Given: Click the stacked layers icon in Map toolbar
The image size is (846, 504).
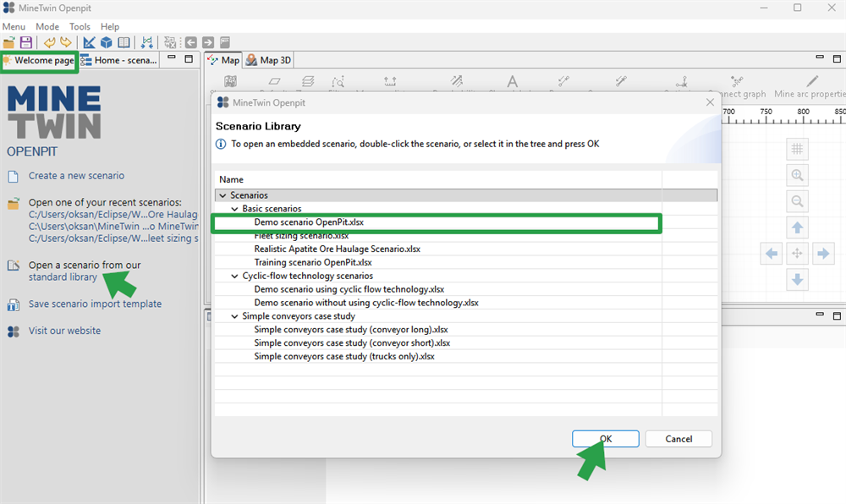Looking at the screenshot, I should (x=308, y=81).
